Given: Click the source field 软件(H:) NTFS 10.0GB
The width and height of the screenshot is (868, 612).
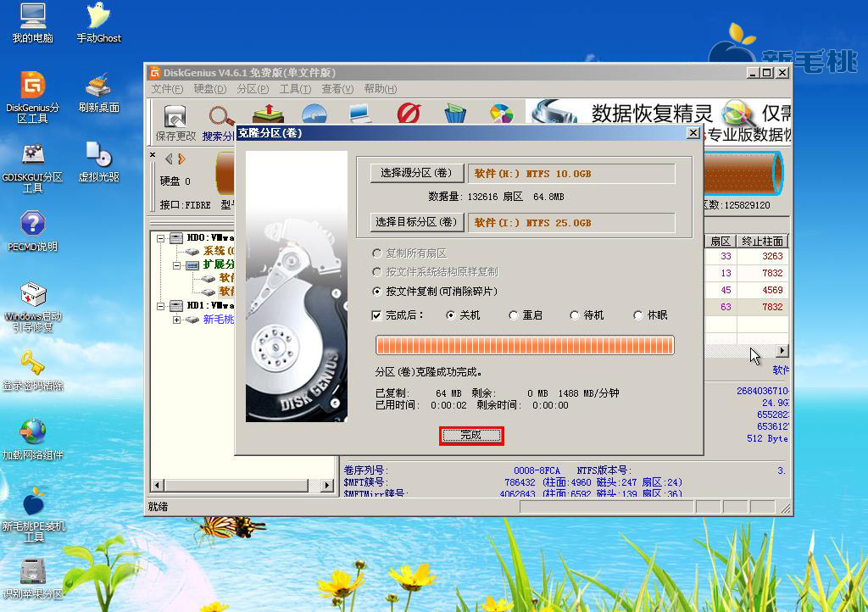Looking at the screenshot, I should point(571,174).
